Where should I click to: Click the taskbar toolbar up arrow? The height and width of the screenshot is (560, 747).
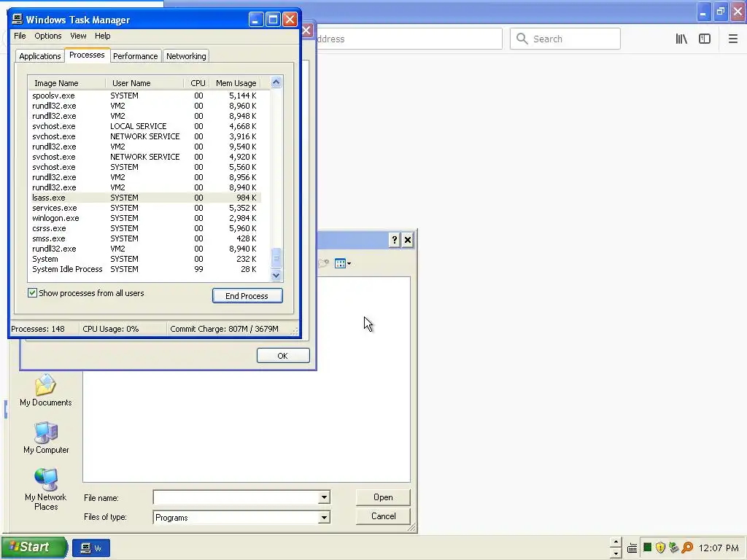click(616, 542)
